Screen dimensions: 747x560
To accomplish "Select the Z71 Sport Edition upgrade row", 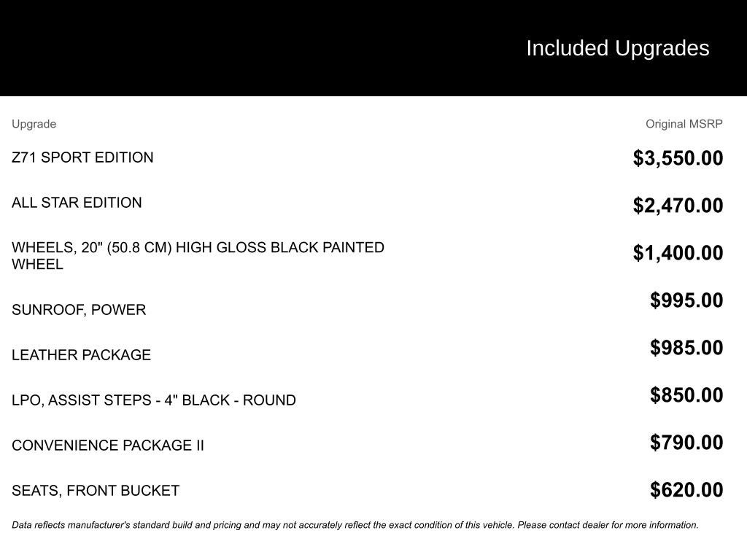I will [82, 157].
